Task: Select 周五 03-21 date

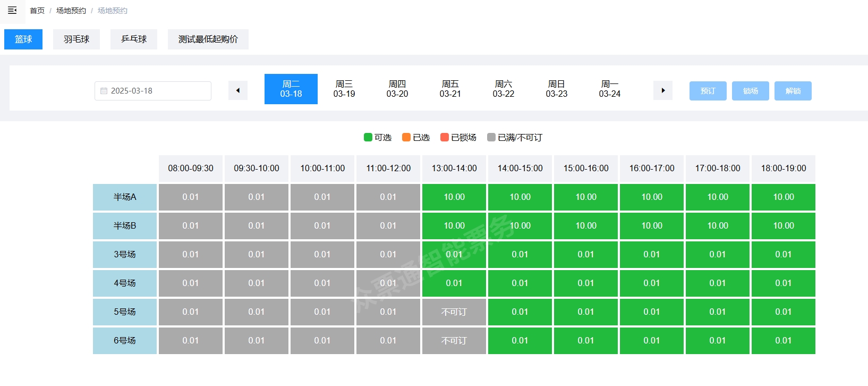Action: point(450,89)
